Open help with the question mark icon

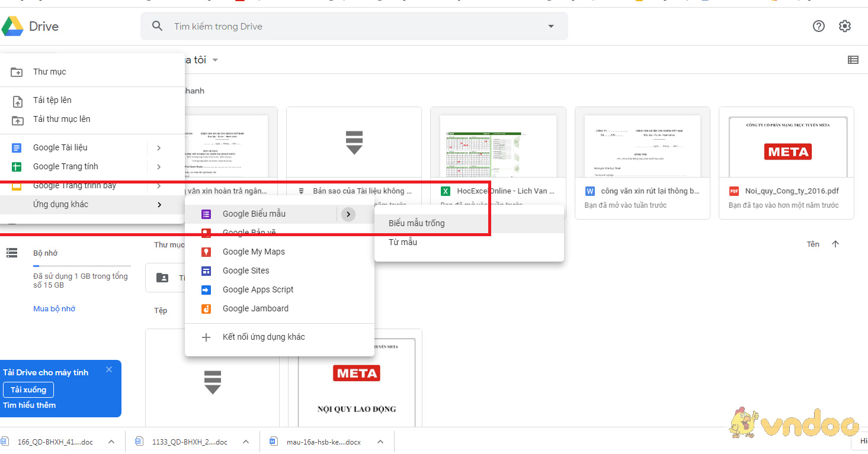click(818, 25)
